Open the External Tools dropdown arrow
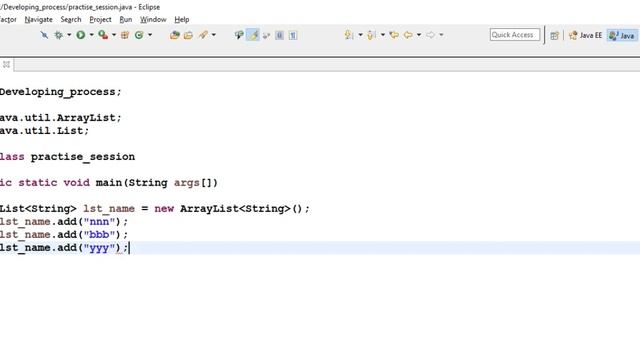Image resolution: width=640 pixels, height=360 pixels. coord(114,35)
